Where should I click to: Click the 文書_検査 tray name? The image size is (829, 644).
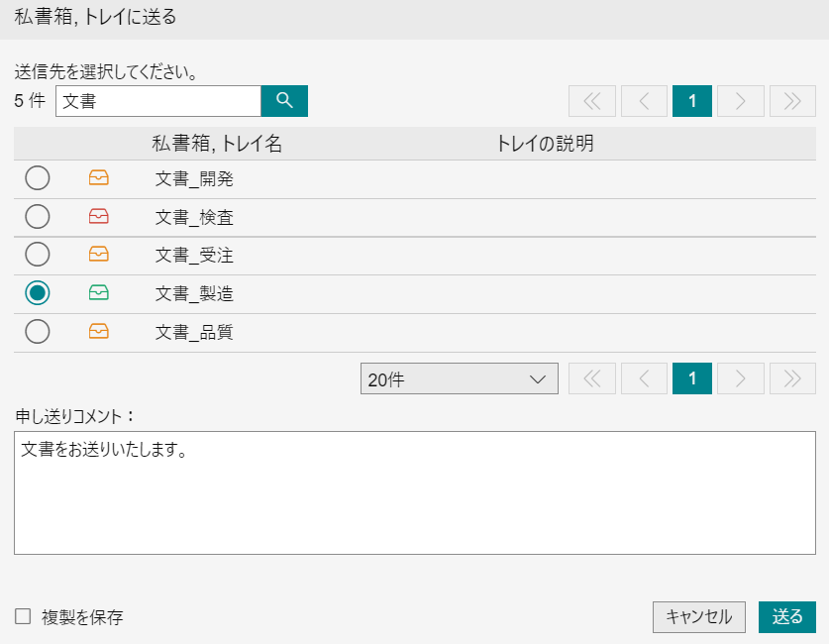[x=194, y=217]
